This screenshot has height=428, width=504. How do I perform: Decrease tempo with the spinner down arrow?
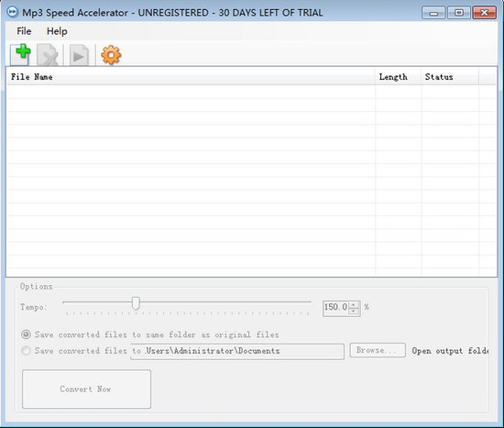click(x=354, y=311)
